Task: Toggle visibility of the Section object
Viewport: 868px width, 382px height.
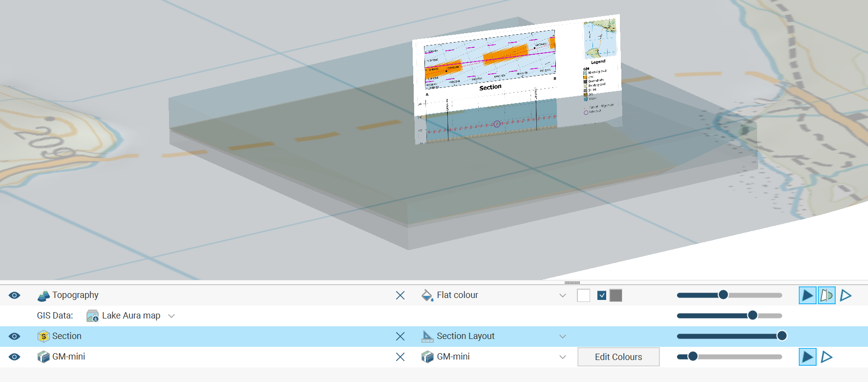Action: [15, 337]
